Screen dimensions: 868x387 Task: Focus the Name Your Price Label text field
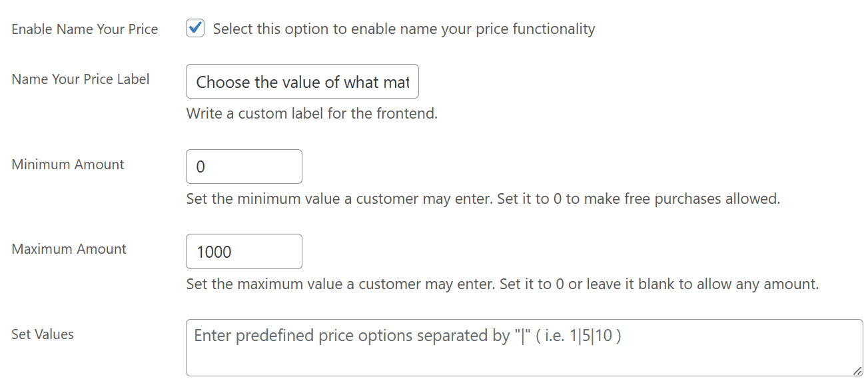(302, 81)
